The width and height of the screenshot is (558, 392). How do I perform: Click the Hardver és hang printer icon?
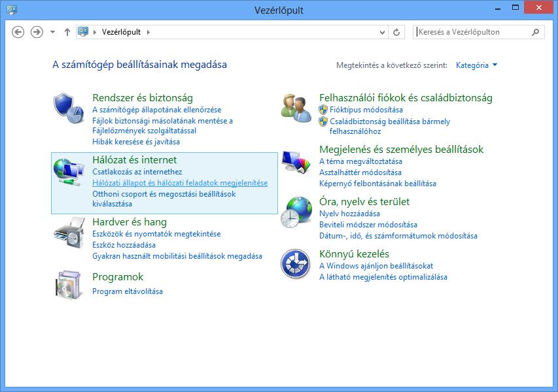[69, 233]
